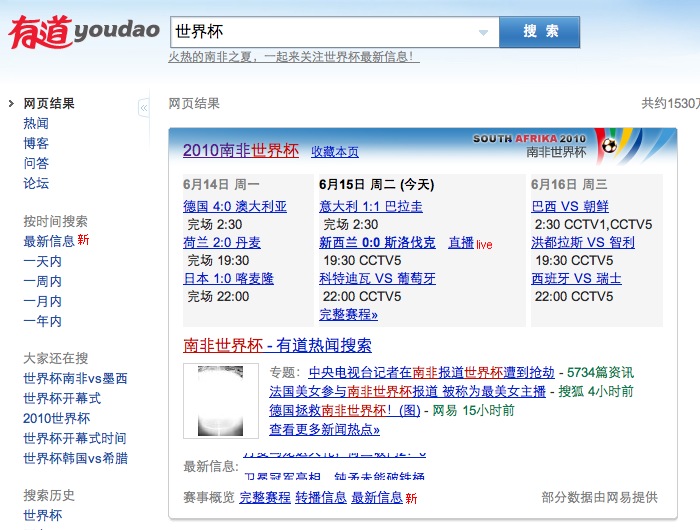Search related query 2010世界杯
700x530 pixels.
57,418
